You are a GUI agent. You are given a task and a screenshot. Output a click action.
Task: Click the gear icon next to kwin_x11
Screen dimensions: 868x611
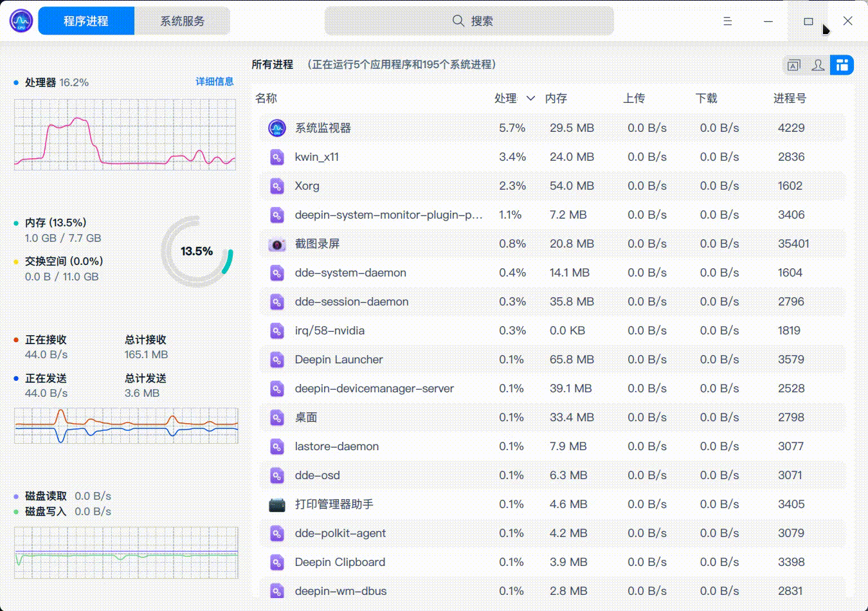276,156
